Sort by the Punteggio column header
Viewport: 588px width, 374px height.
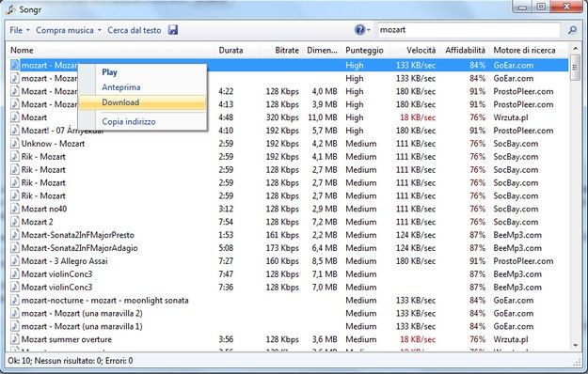point(365,50)
